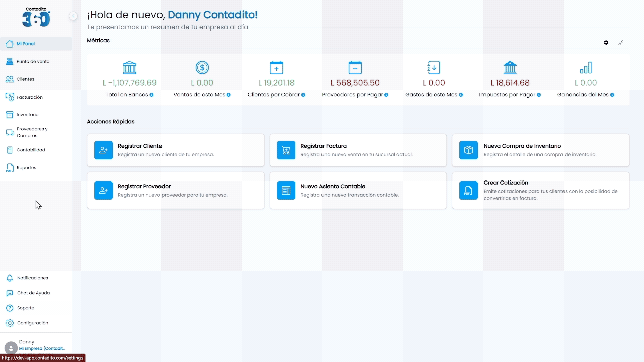Viewport: 644px width, 362px height.
Task: Open Reportes in sidebar
Action: 36,168
